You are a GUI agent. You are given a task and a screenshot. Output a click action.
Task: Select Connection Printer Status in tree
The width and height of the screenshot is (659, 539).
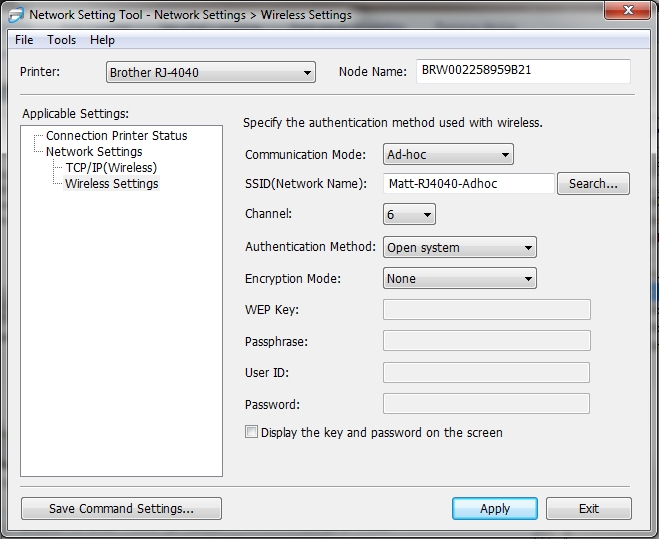click(116, 135)
